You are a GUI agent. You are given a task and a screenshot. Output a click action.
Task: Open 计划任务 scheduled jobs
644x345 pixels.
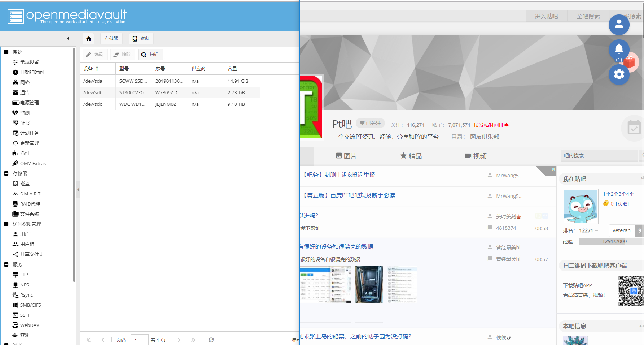(x=30, y=133)
